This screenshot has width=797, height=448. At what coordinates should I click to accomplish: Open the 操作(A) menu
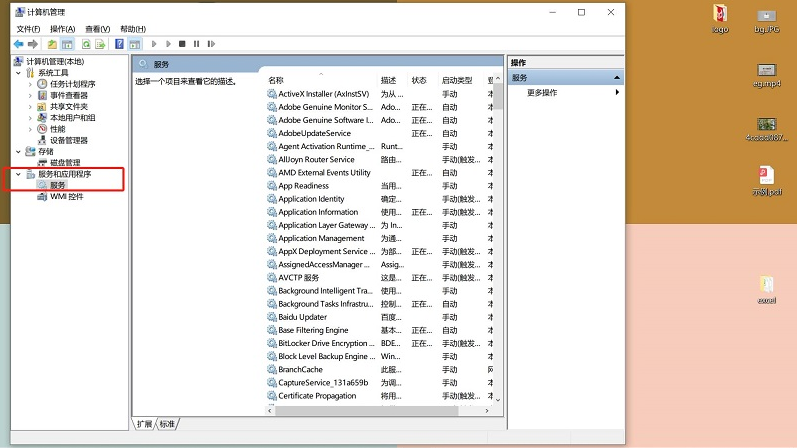click(x=63, y=29)
